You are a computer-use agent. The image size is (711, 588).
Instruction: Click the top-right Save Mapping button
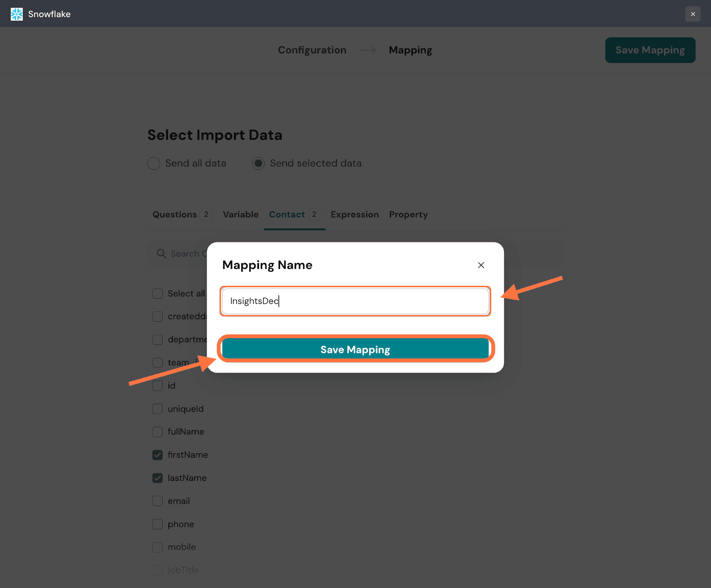[x=650, y=50]
